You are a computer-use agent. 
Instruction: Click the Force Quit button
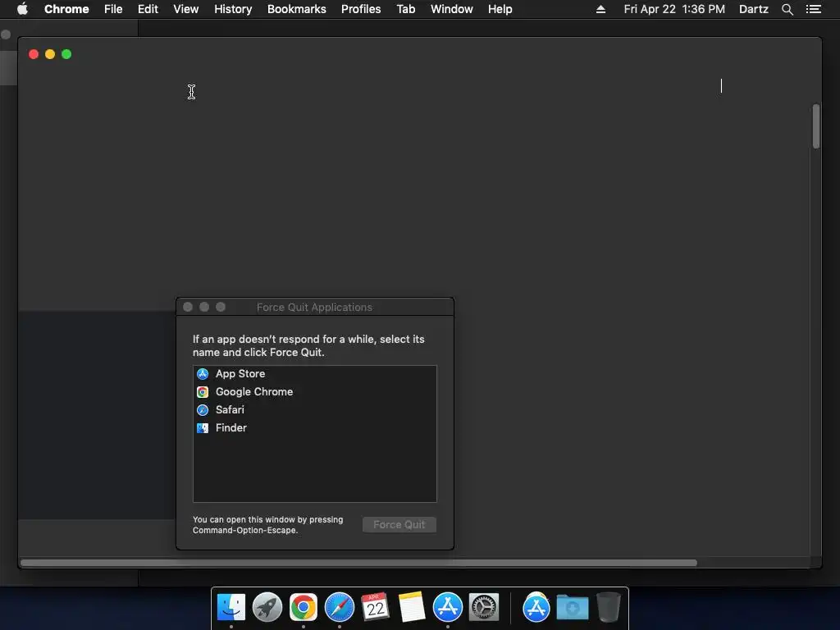[x=399, y=524]
